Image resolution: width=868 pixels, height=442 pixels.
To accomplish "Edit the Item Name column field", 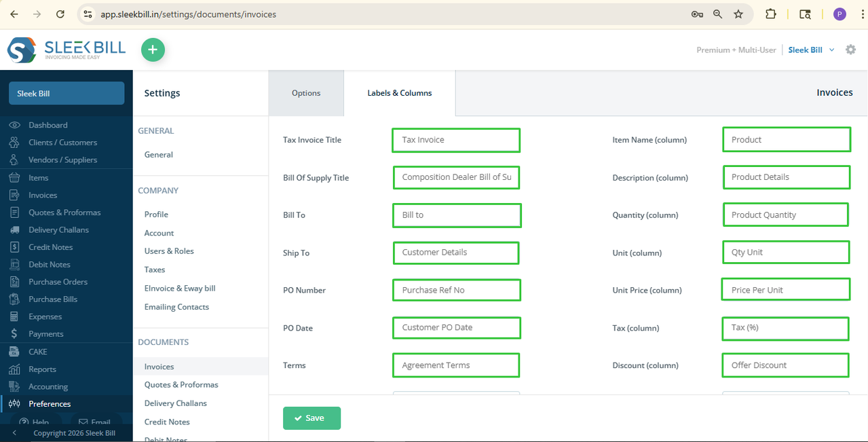I will click(787, 140).
